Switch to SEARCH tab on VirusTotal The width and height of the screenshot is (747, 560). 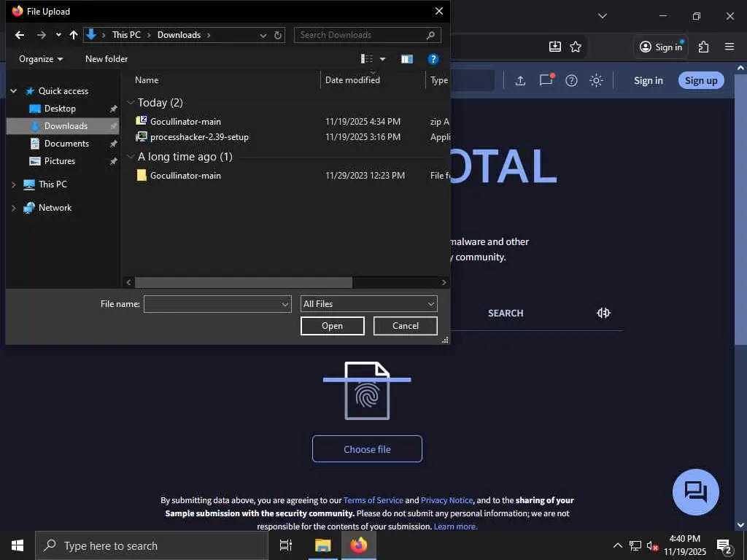coord(506,314)
